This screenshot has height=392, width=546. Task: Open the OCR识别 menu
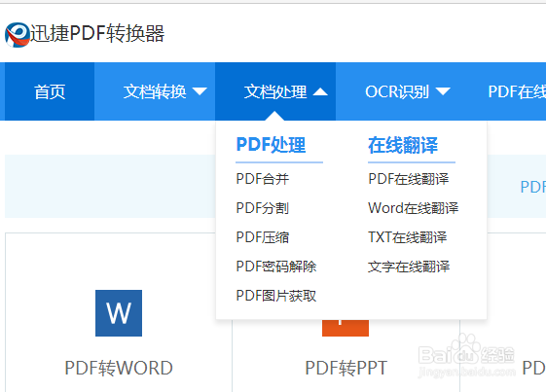coord(397,91)
